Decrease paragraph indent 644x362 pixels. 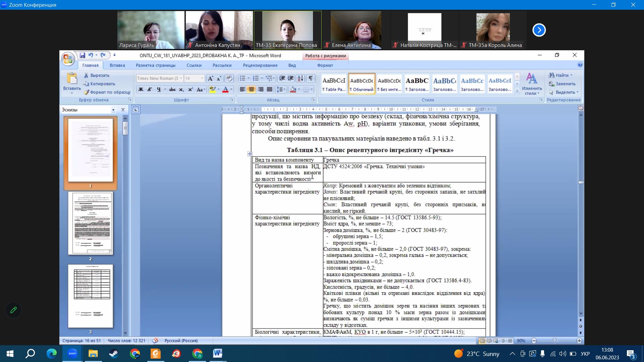coord(282,78)
